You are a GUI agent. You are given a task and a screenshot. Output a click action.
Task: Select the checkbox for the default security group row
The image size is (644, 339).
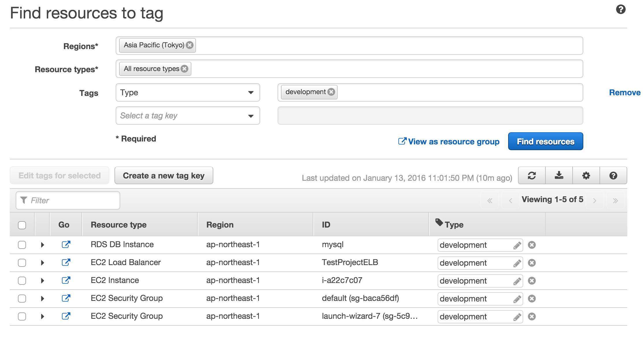(x=22, y=299)
